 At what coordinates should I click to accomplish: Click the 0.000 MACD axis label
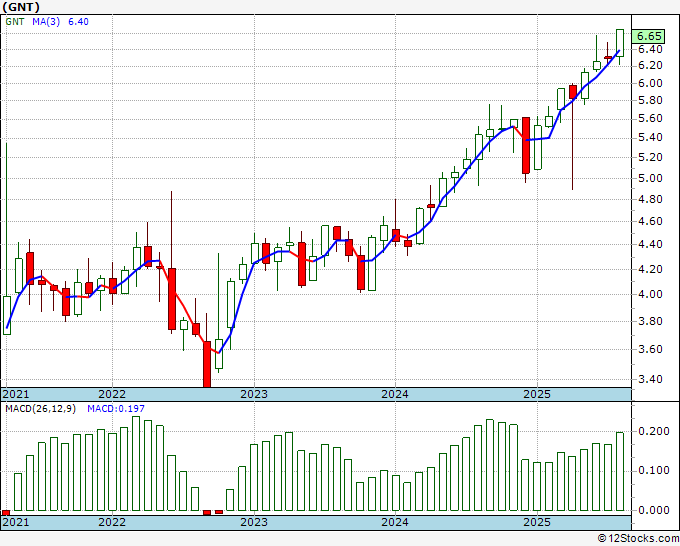coord(654,510)
